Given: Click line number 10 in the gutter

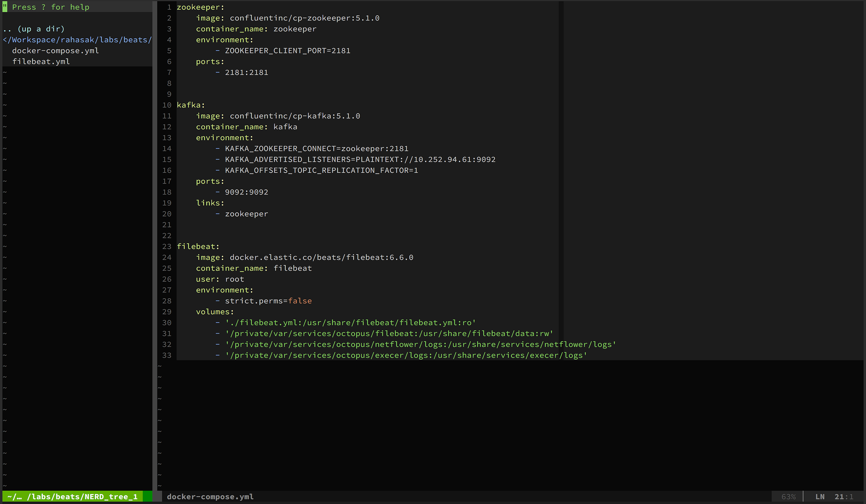Looking at the screenshot, I should pos(167,105).
